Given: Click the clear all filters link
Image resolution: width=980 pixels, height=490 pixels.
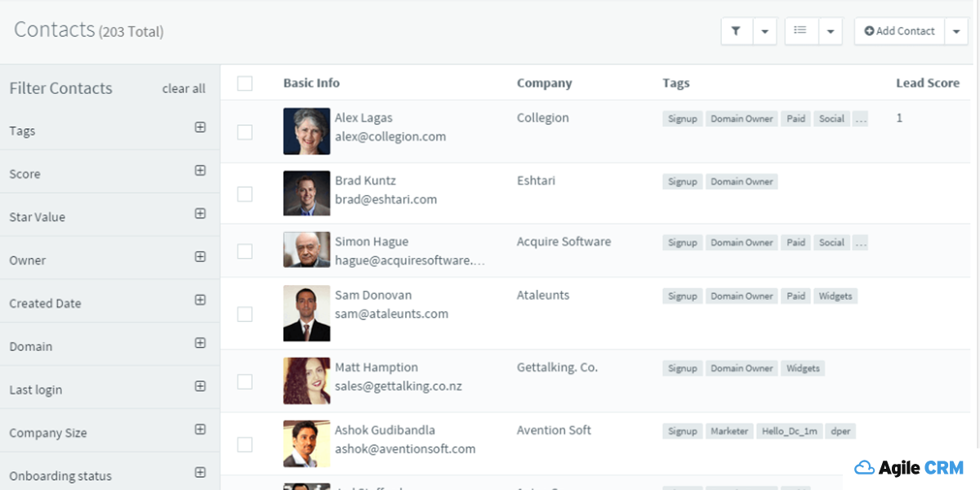Looking at the screenshot, I should click(x=184, y=88).
